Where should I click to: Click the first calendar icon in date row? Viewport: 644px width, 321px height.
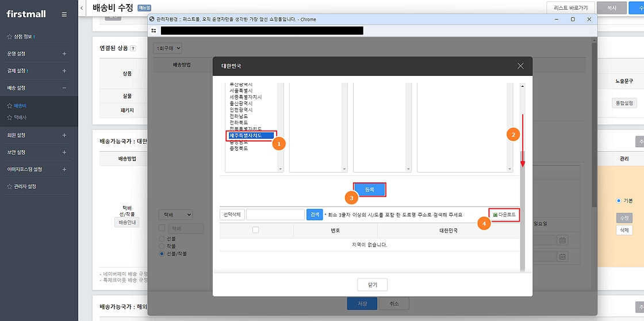[x=562, y=240]
